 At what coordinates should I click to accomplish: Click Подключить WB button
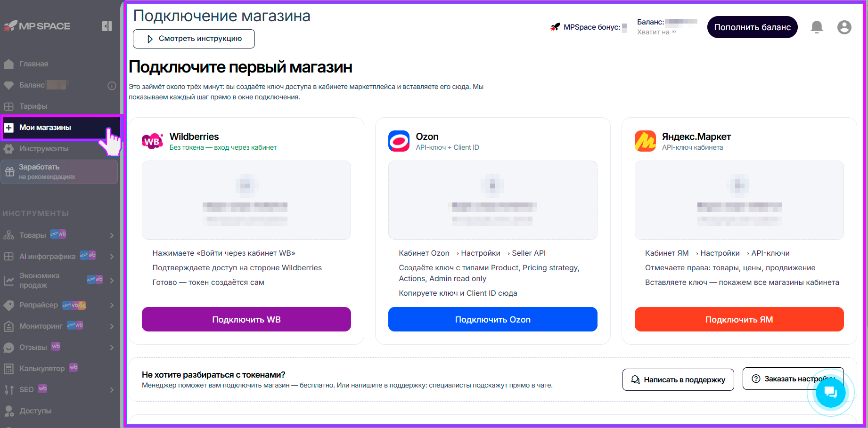pyautogui.click(x=246, y=319)
